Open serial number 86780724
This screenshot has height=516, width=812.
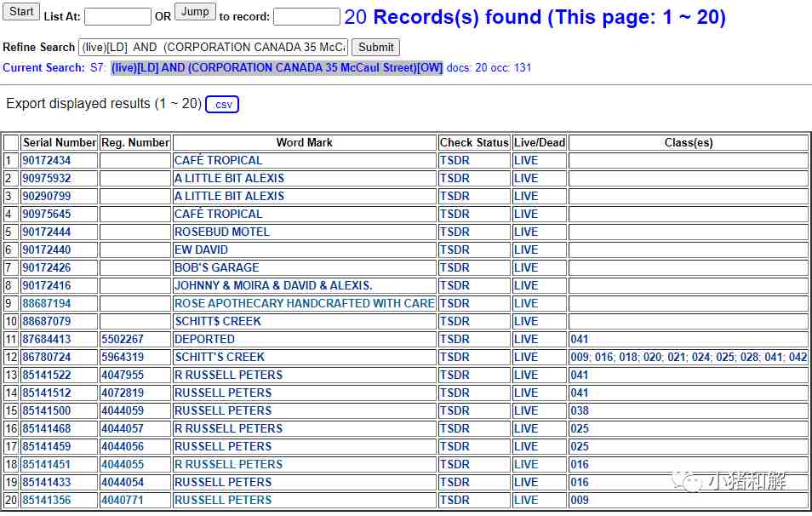coord(47,357)
